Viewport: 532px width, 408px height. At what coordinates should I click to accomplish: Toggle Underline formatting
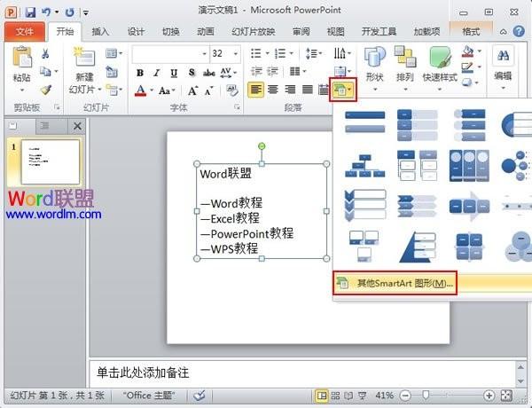(174, 73)
